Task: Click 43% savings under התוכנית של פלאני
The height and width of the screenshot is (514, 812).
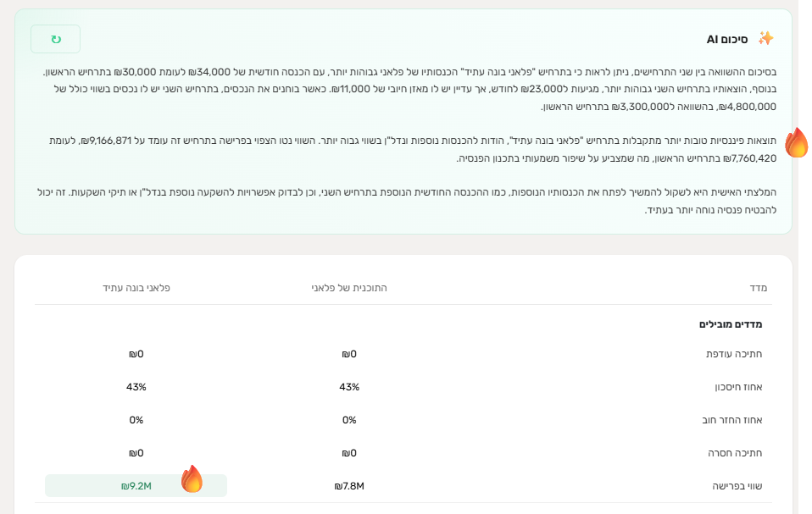Action: [349, 387]
